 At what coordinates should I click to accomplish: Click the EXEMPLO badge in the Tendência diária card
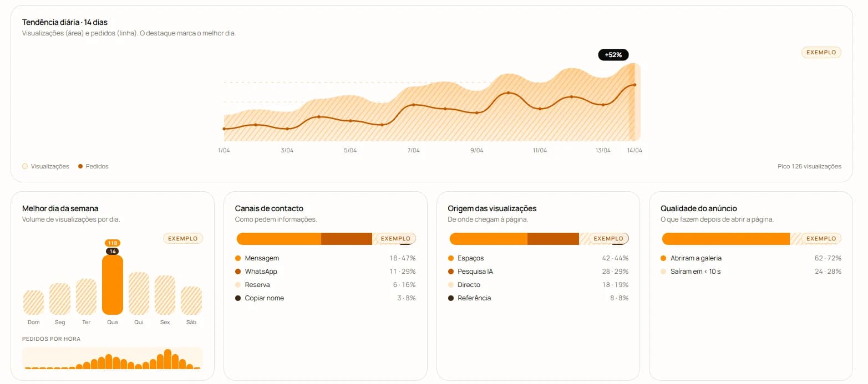click(821, 53)
